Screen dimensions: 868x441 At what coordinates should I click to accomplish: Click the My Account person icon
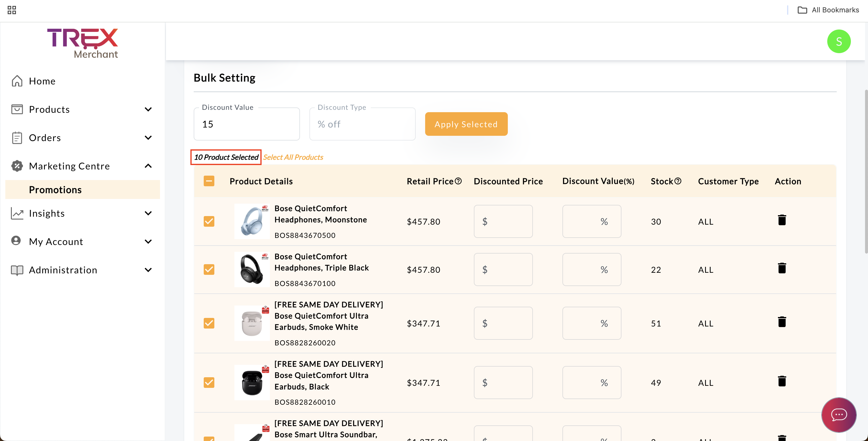click(16, 241)
